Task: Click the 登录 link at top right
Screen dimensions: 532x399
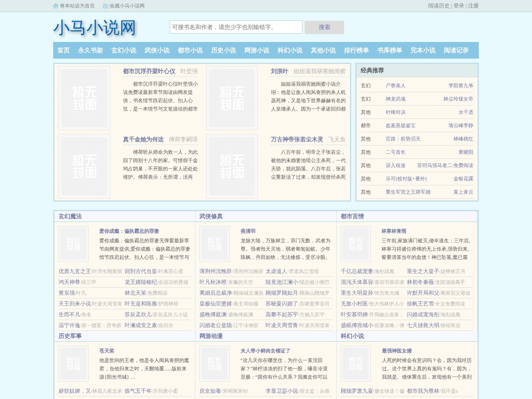Action: click(458, 6)
